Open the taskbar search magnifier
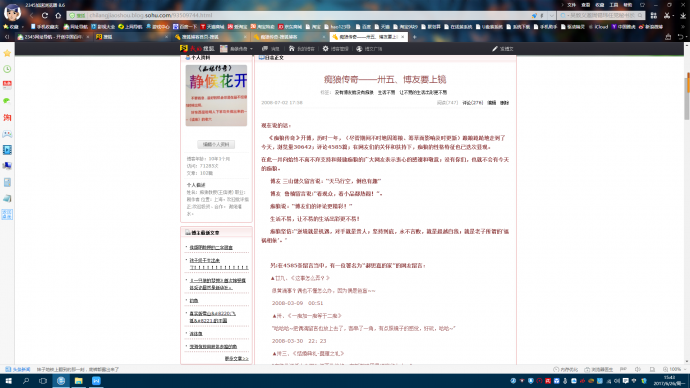Screen dimensions: 690x388 click(x=26, y=381)
